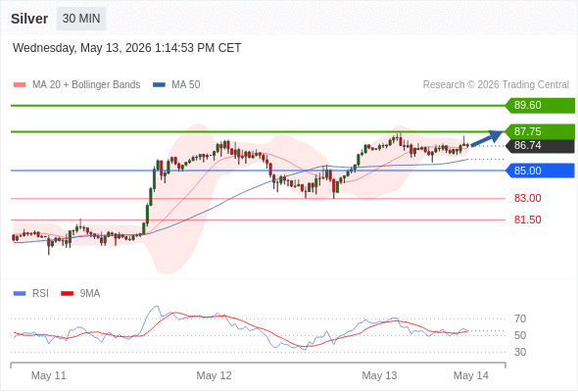Toggle the 9MA legend label
Viewport: 578px width, 392px height.
pos(90,294)
